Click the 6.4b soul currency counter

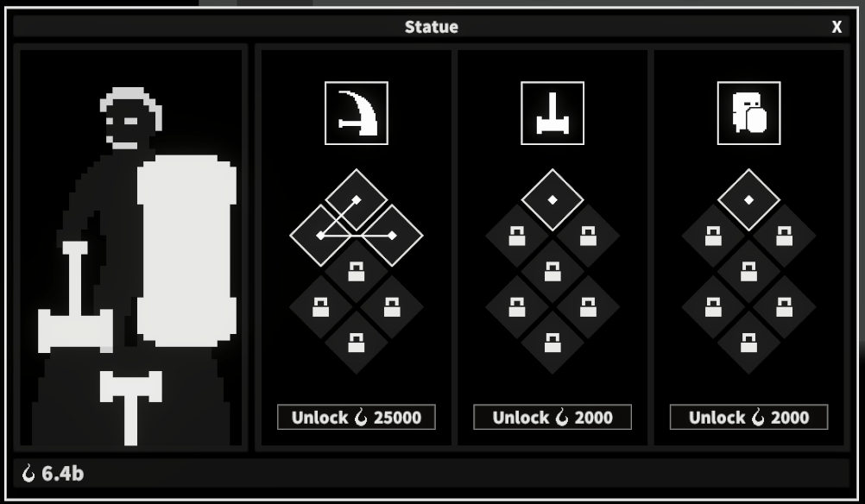53,473
